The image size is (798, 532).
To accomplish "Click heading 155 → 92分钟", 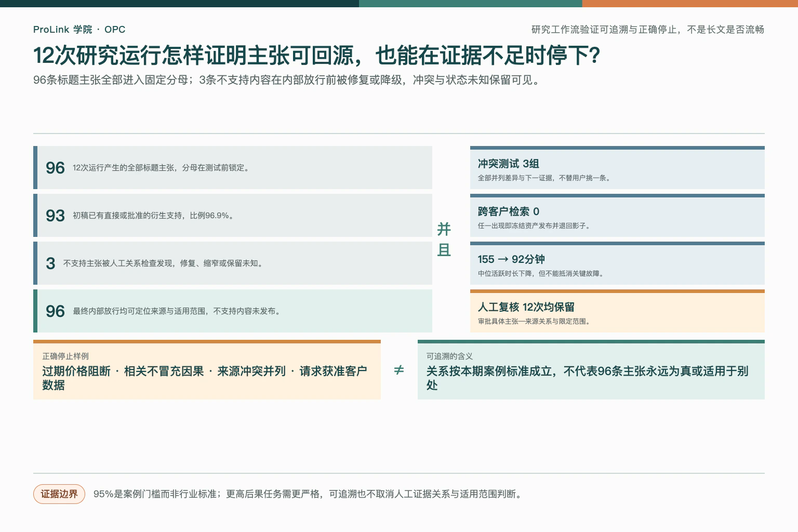I will (x=511, y=259).
